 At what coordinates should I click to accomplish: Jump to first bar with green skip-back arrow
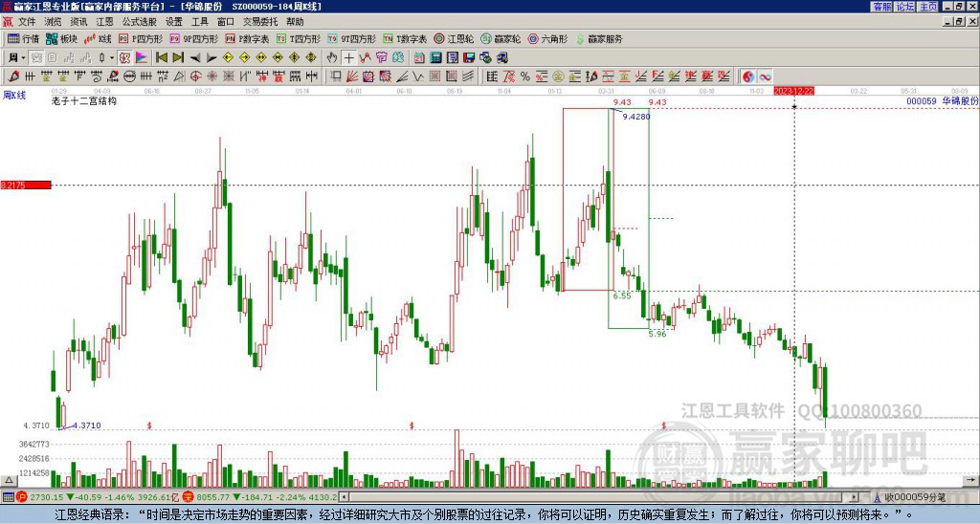161,57
